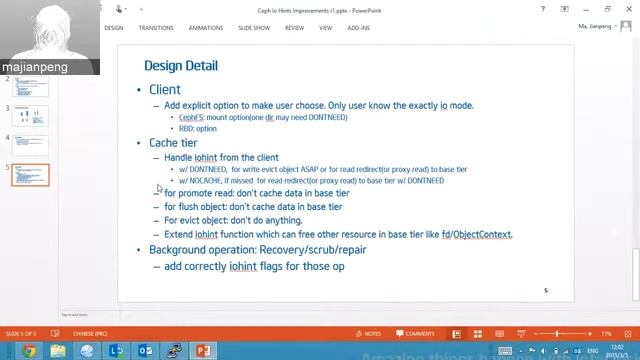Open Ribbon Display Options icon
Viewport: 640px width, 360px height.
564,9
